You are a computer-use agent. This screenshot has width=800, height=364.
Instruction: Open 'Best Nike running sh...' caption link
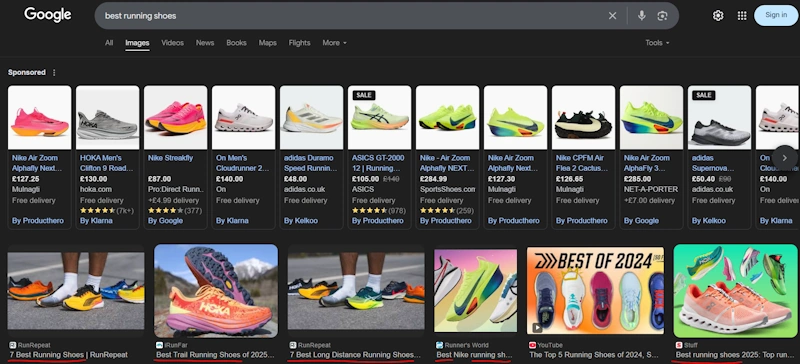point(474,354)
